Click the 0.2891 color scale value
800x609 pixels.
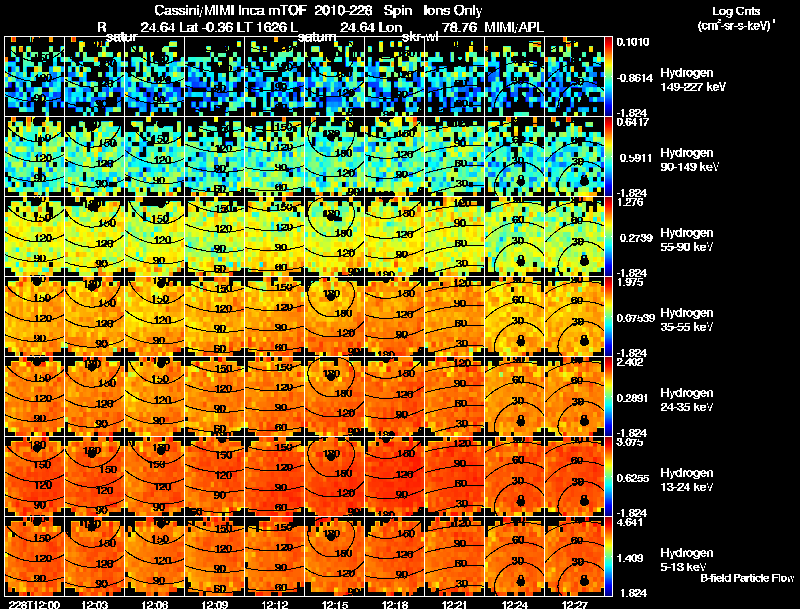pyautogui.click(x=636, y=398)
